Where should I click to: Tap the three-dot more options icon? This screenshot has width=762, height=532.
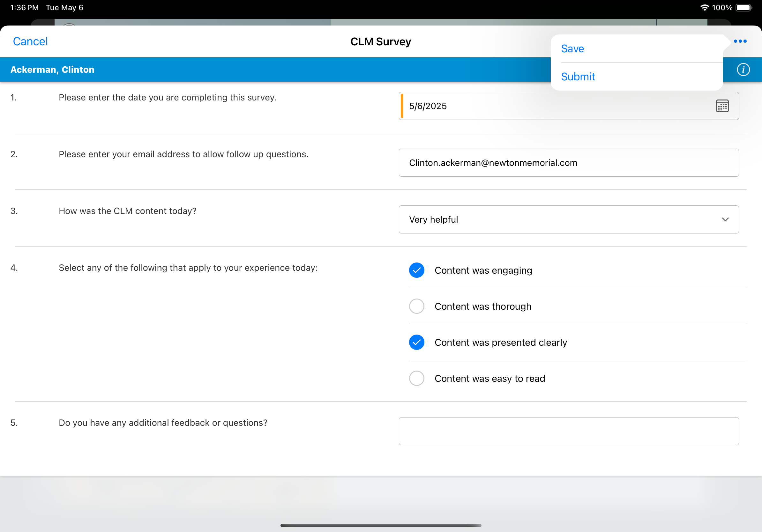tap(740, 41)
